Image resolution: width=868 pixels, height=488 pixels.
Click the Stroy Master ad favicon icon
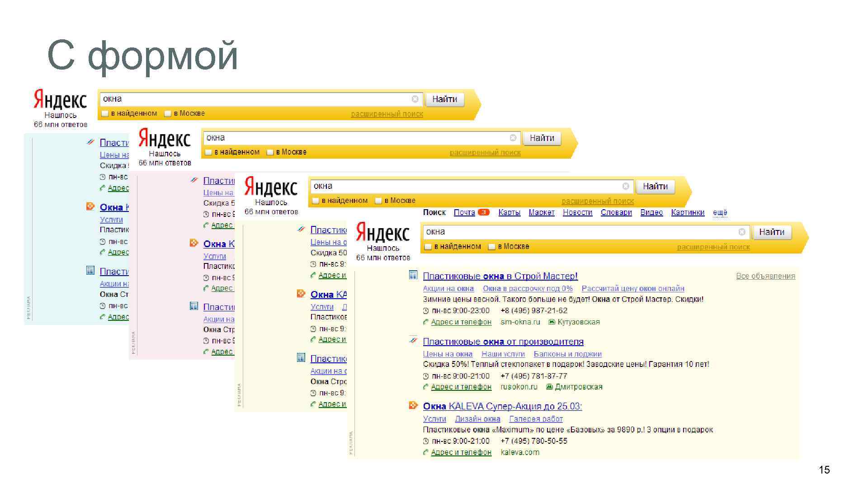pos(413,275)
